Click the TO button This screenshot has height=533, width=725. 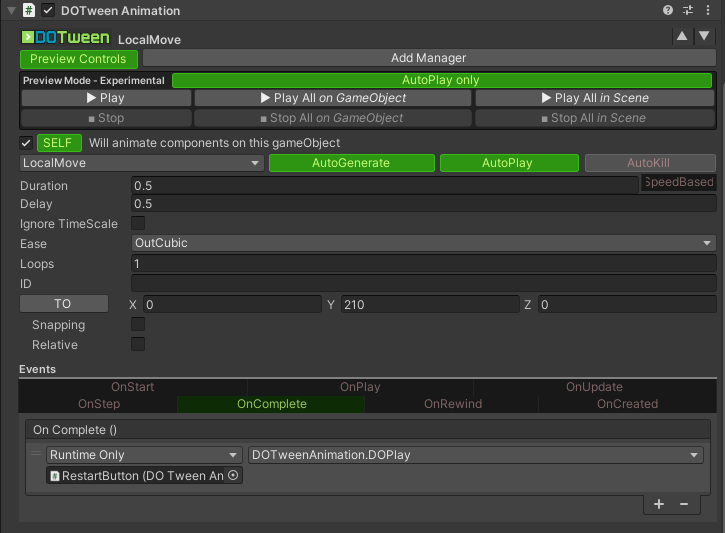pos(64,304)
